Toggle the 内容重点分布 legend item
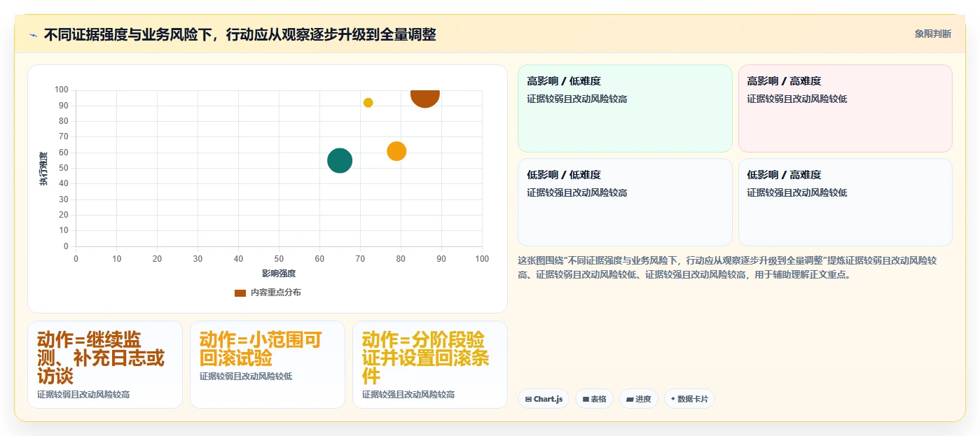Viewport: 980px width, 436px height. pos(268,293)
